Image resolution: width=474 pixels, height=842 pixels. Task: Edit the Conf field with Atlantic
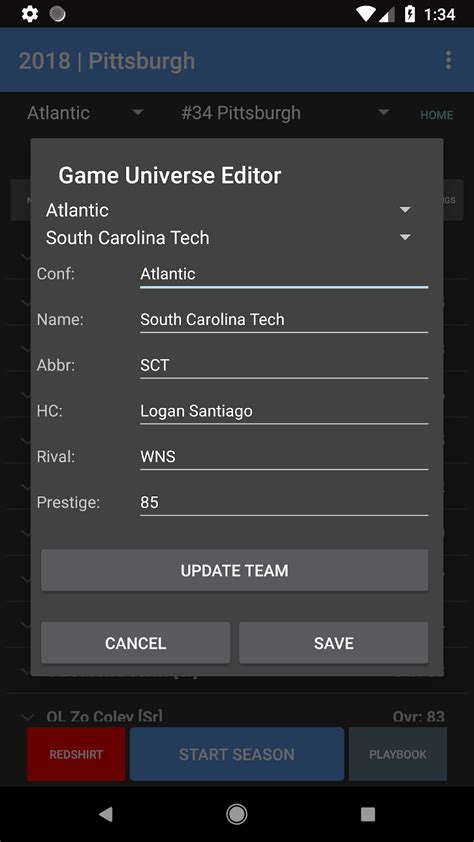284,274
